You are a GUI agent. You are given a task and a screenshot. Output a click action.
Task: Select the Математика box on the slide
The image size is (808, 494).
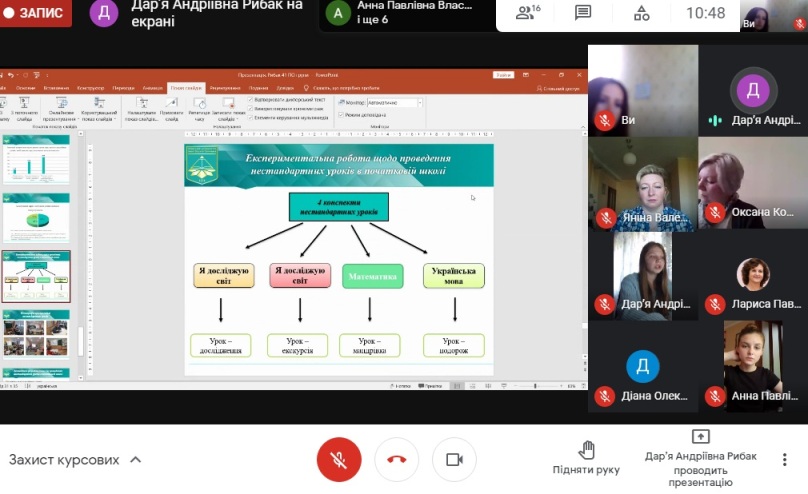point(373,276)
